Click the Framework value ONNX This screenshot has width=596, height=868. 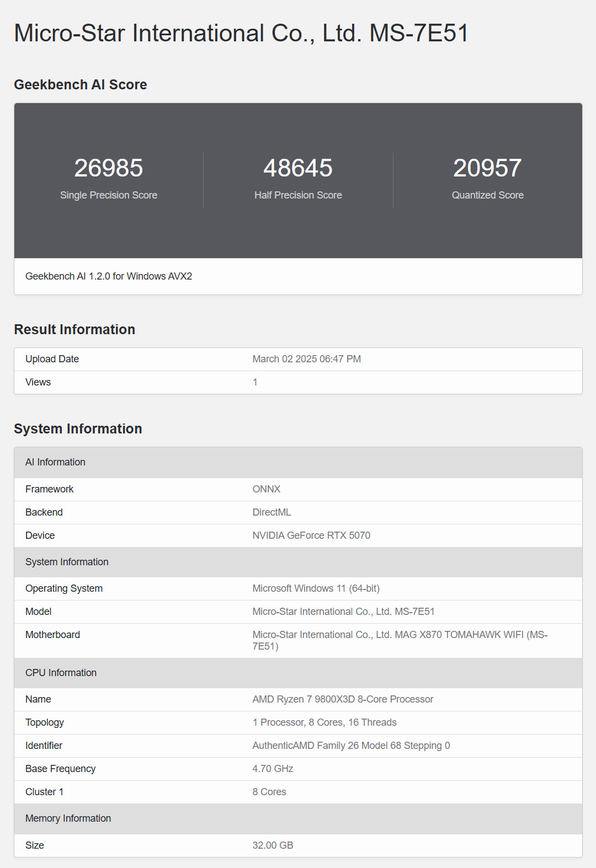click(x=267, y=489)
